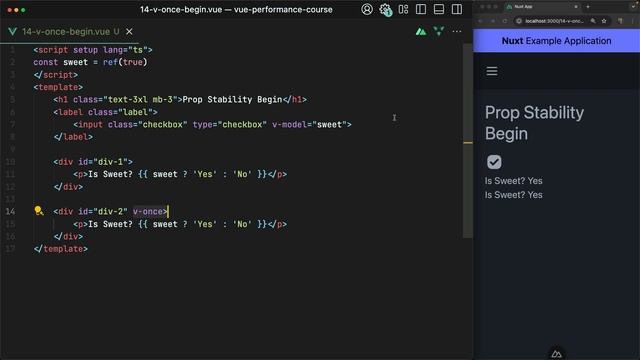Open the Accounts icon in title bar
The image size is (640, 360).
click(367, 9)
